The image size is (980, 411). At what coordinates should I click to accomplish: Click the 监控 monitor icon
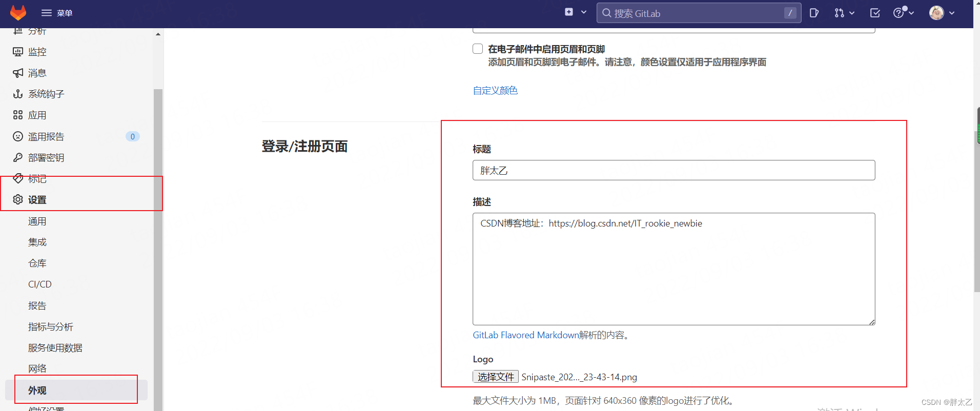[18, 52]
